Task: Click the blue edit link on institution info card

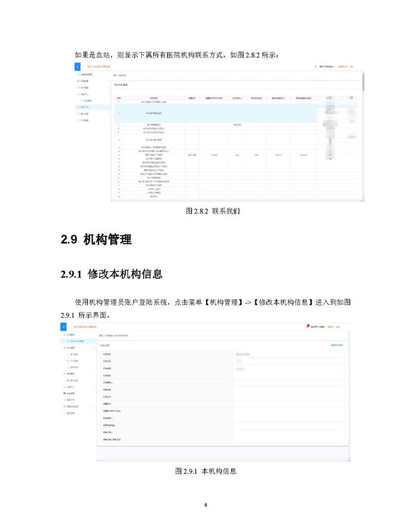Action: pos(337,345)
